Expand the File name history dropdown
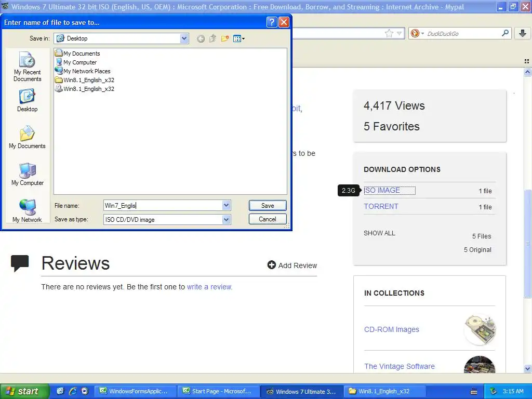 pos(227,205)
